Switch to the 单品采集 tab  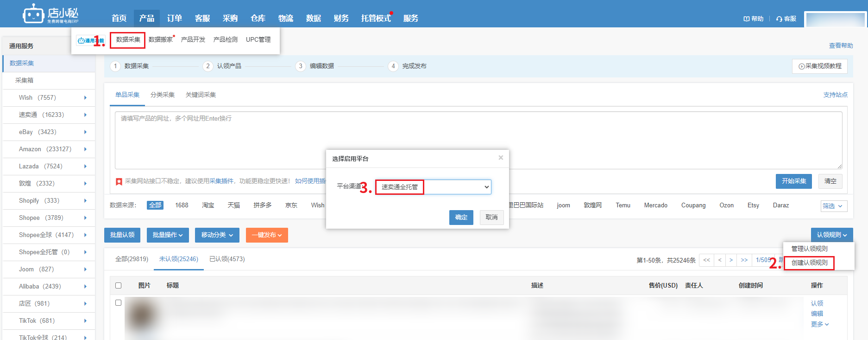coord(127,95)
